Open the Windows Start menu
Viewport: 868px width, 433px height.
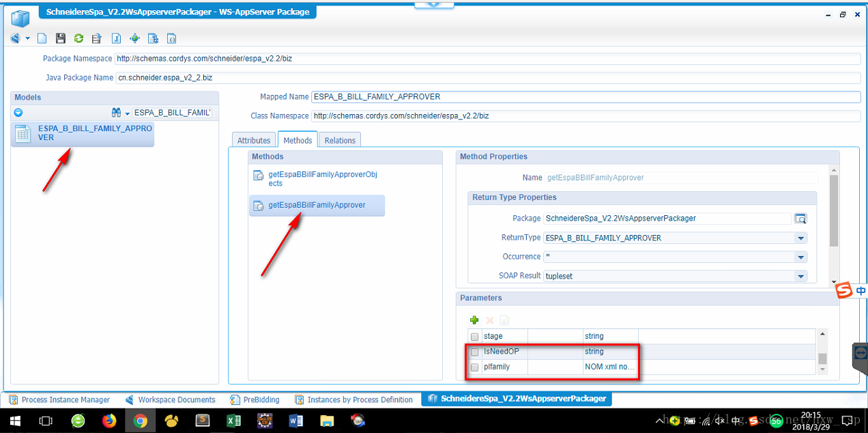click(x=15, y=421)
